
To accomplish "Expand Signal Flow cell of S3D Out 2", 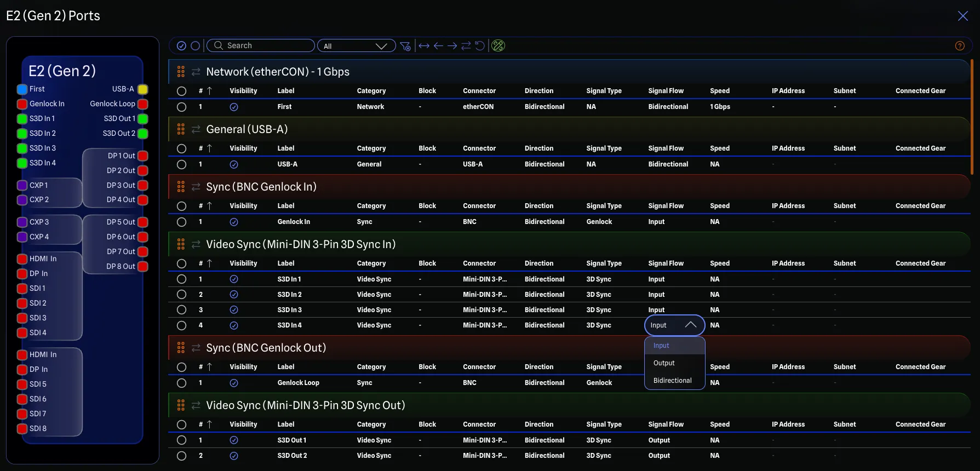I will tap(659, 456).
